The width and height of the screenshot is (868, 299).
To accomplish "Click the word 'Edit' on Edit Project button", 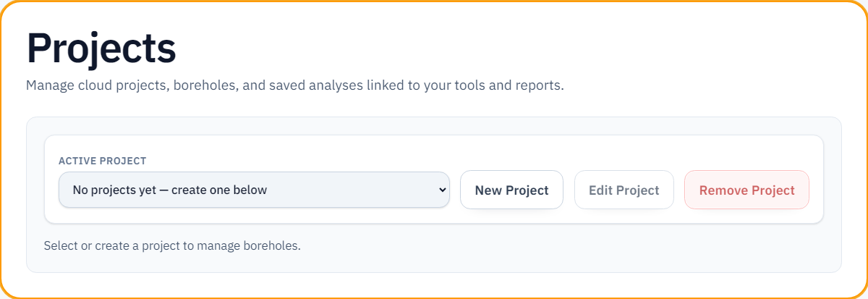I will (x=600, y=190).
